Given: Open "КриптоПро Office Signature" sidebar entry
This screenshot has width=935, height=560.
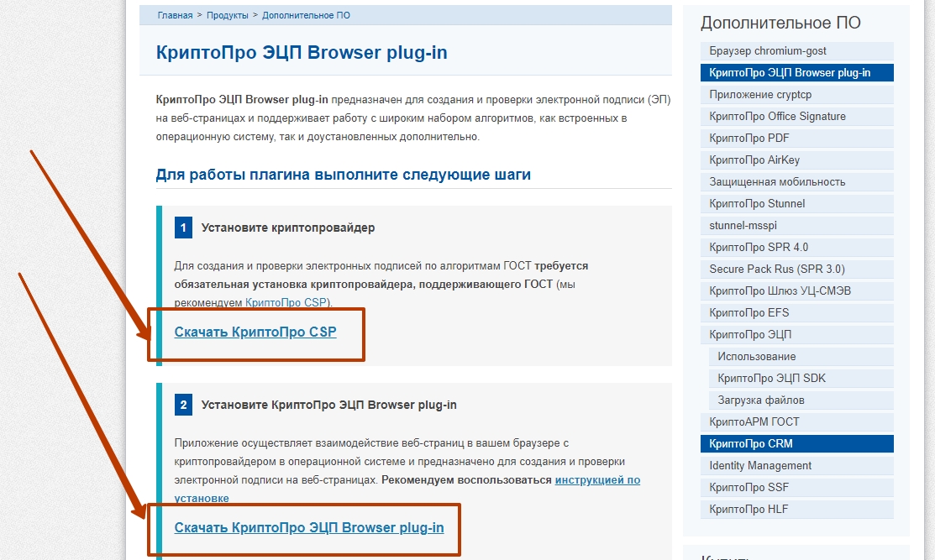Looking at the screenshot, I should (777, 117).
